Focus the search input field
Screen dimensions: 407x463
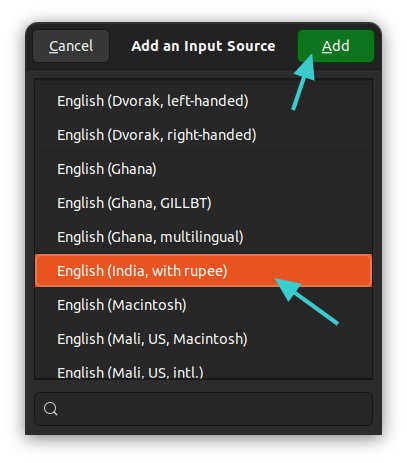(203, 409)
